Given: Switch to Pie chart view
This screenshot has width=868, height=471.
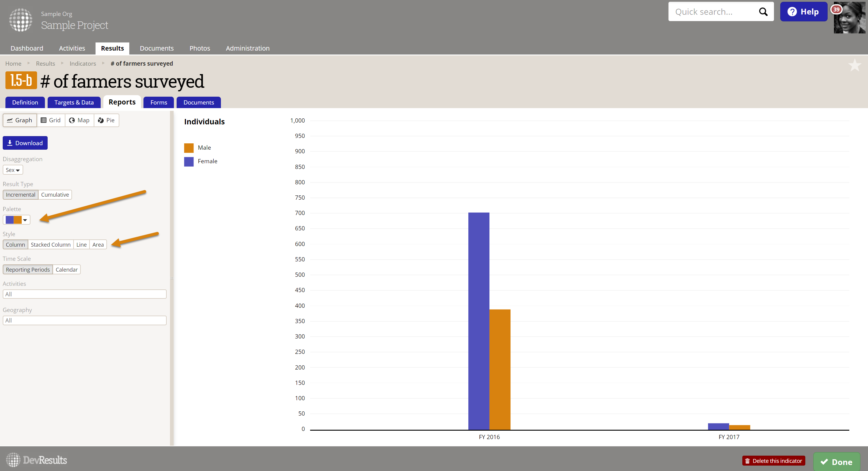Looking at the screenshot, I should click(106, 120).
